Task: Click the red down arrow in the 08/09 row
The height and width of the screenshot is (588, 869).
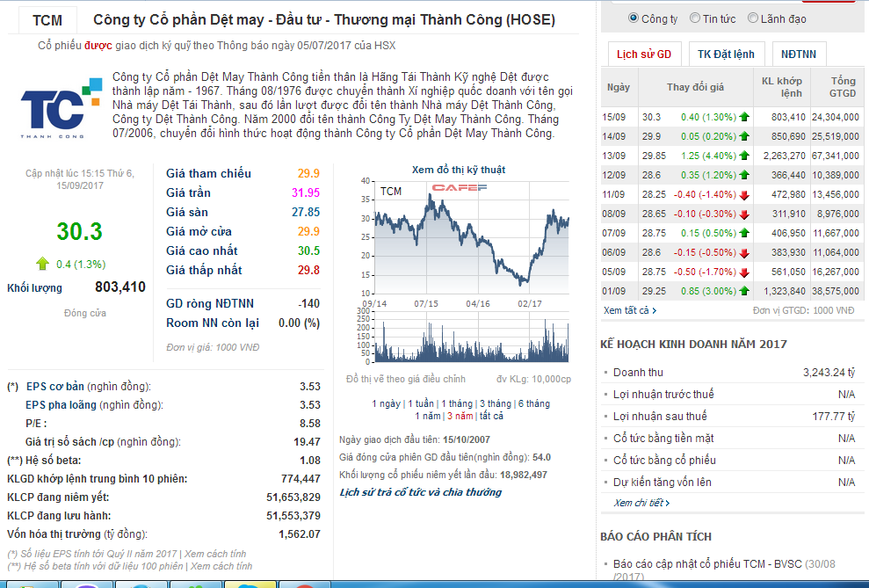Action: [744, 214]
